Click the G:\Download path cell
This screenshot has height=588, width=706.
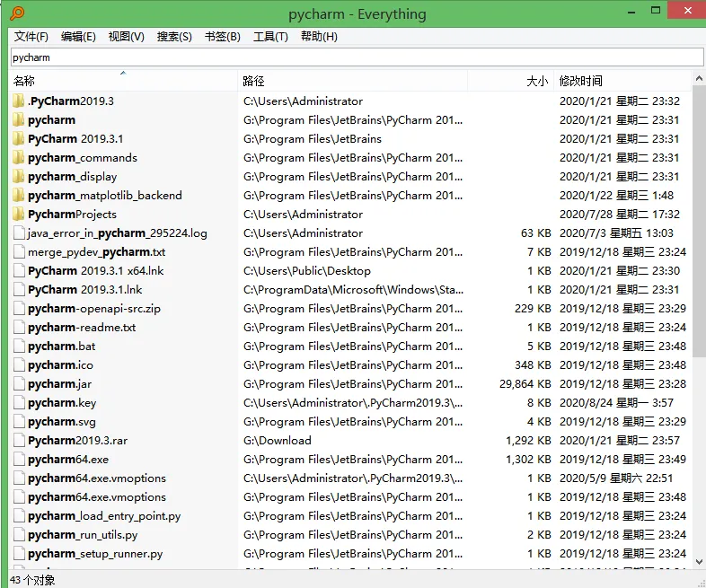(x=278, y=441)
